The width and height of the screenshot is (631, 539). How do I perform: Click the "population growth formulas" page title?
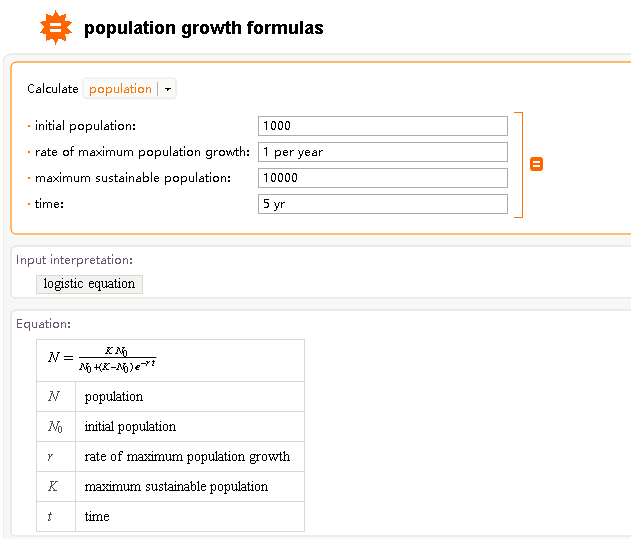pyautogui.click(x=204, y=28)
